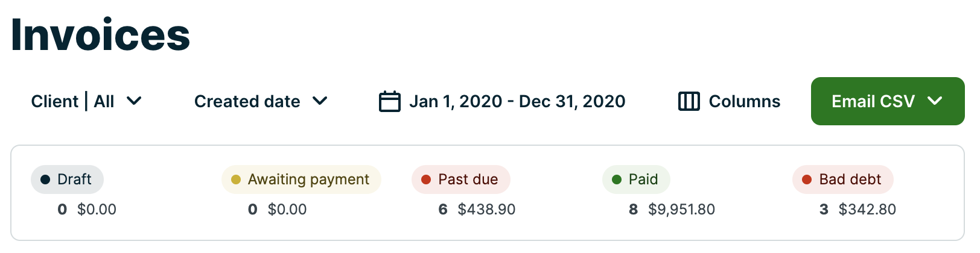Click the Paid total $9,951.80
This screenshot has width=980, height=253.
[681, 210]
